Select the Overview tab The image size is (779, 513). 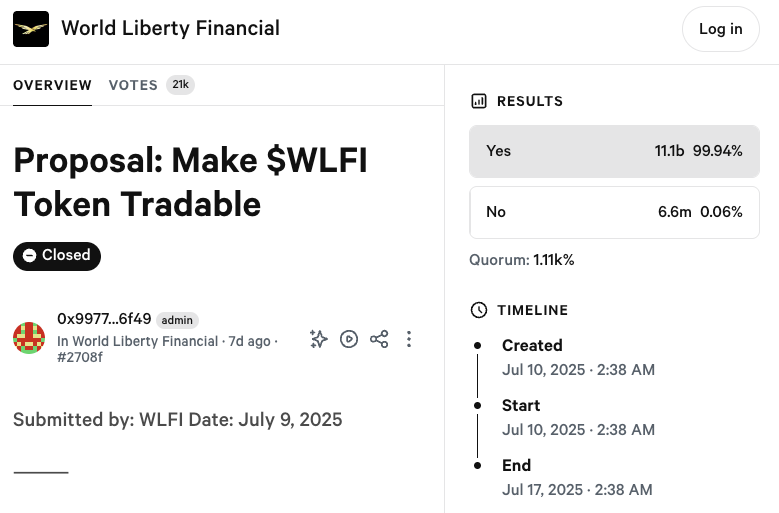click(52, 85)
